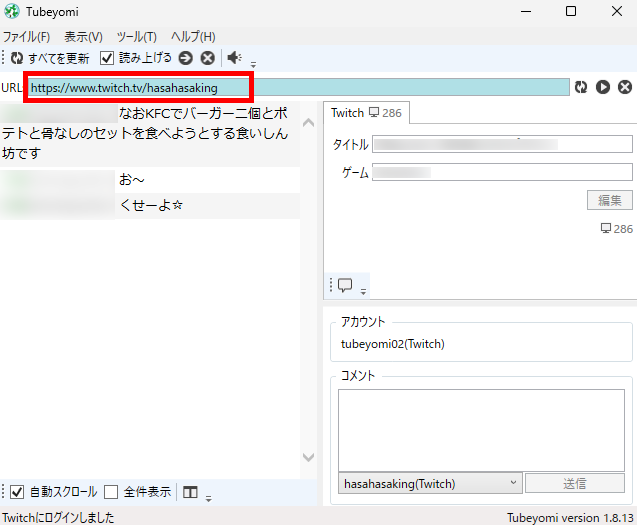
Task: Click the speech bubble comment icon
Action: pos(345,285)
